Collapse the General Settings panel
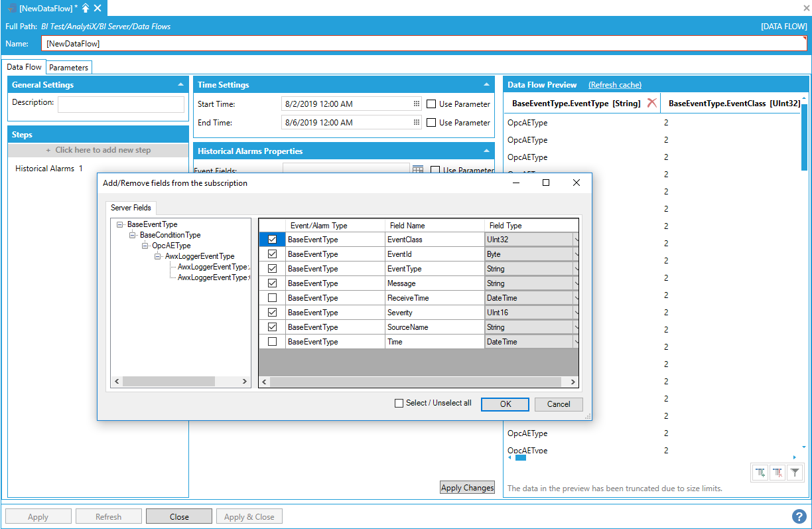 pos(181,85)
